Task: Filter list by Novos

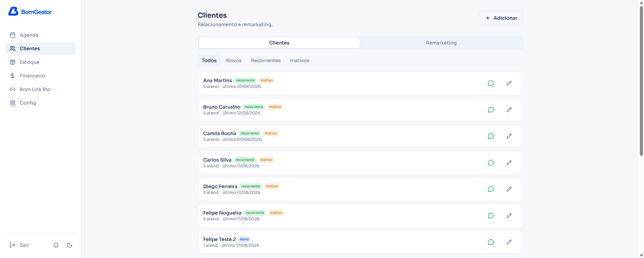Action: (x=234, y=60)
